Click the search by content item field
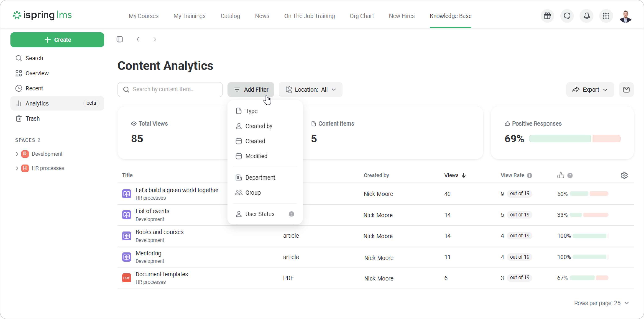The width and height of the screenshot is (644, 319). coord(172,90)
